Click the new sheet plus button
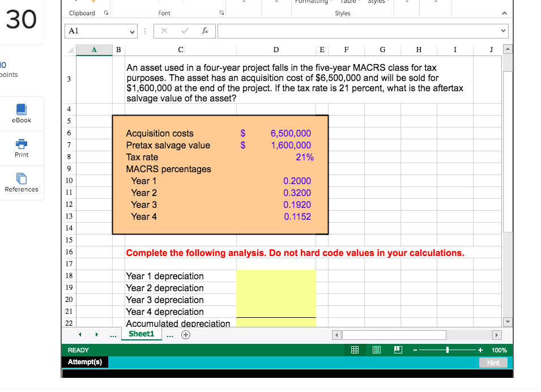 point(185,335)
